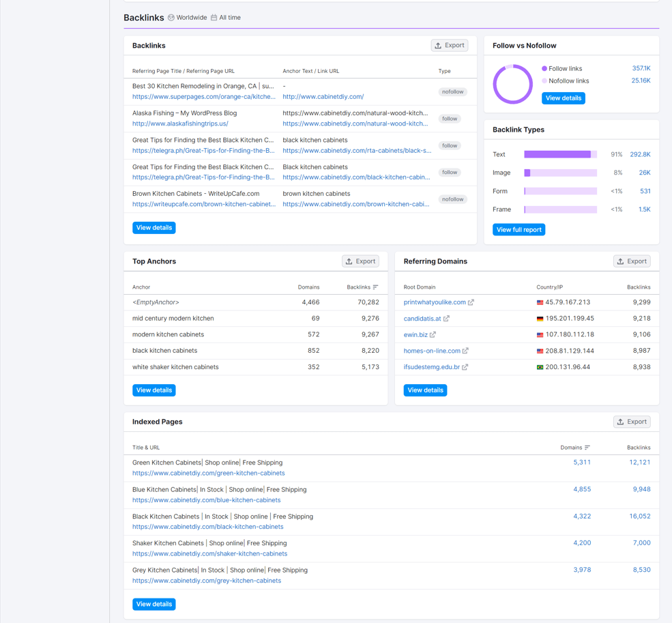
Task: Click the Follow vs Nofollow donut chart
Action: coord(512,84)
